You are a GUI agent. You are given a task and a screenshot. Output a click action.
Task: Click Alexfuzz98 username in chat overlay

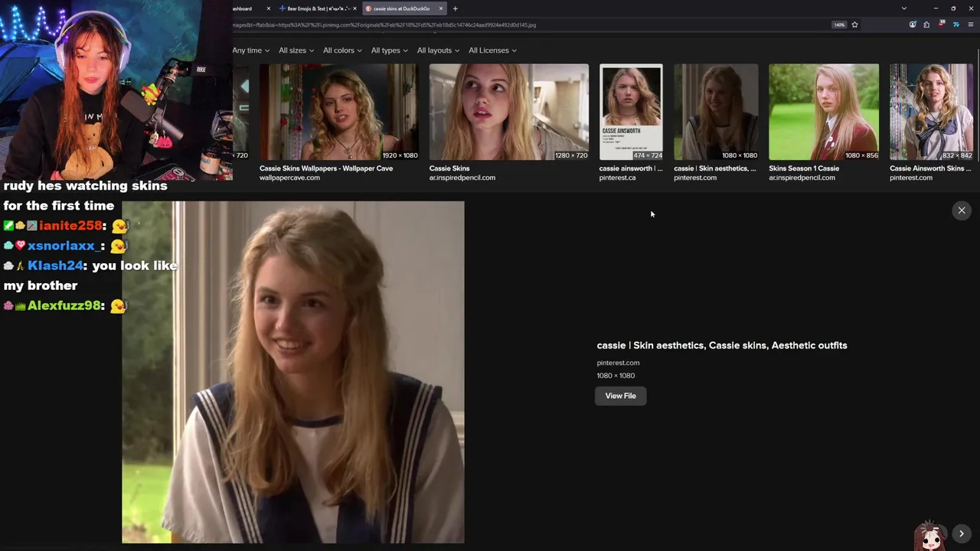pos(64,305)
